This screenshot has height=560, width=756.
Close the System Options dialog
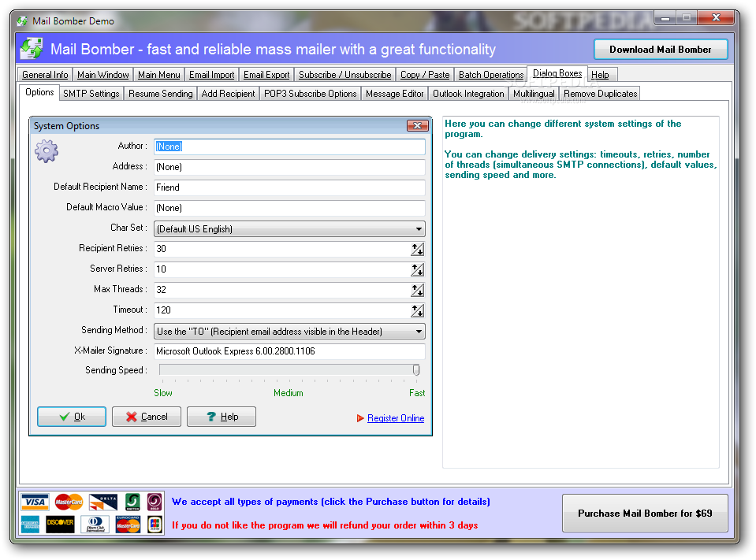[x=418, y=126]
